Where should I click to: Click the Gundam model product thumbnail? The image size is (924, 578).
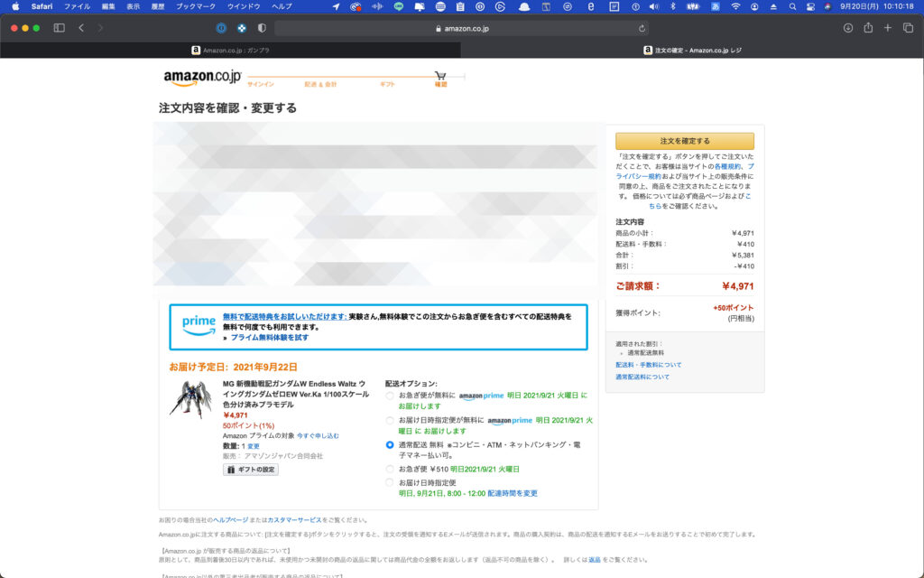[x=190, y=399]
